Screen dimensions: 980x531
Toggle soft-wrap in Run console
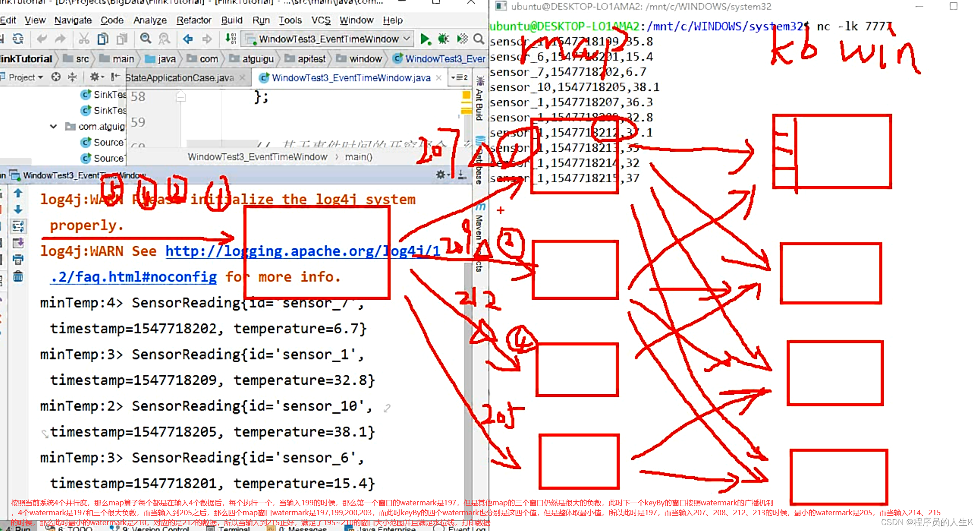tap(18, 226)
